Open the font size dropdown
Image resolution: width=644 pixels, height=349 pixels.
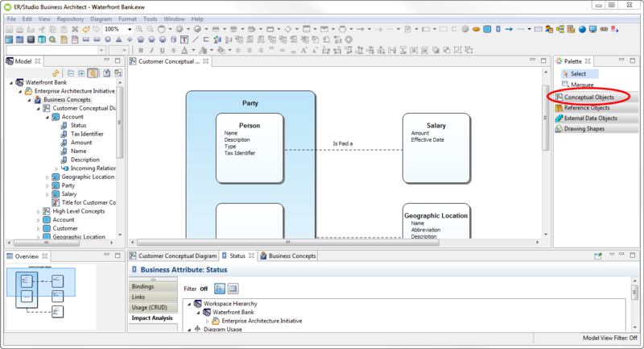(x=125, y=50)
